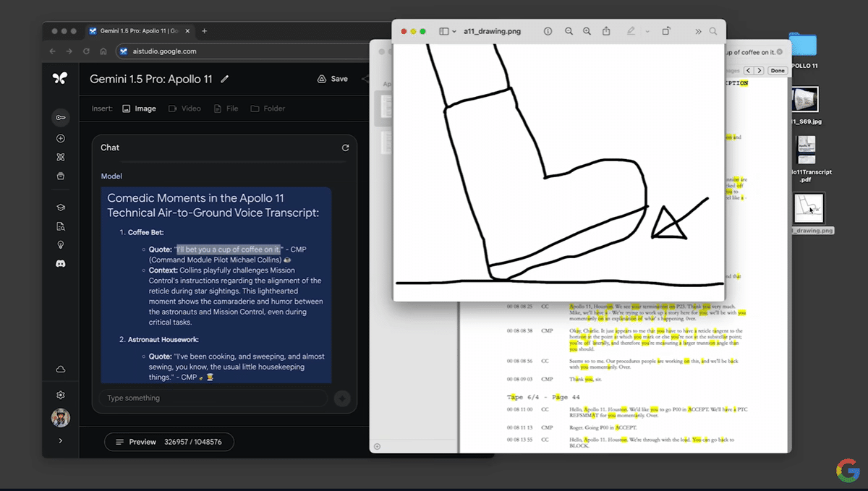Screen dimensions: 868x491
Task: Open the documentation search sidebar icon
Action: 61,226
